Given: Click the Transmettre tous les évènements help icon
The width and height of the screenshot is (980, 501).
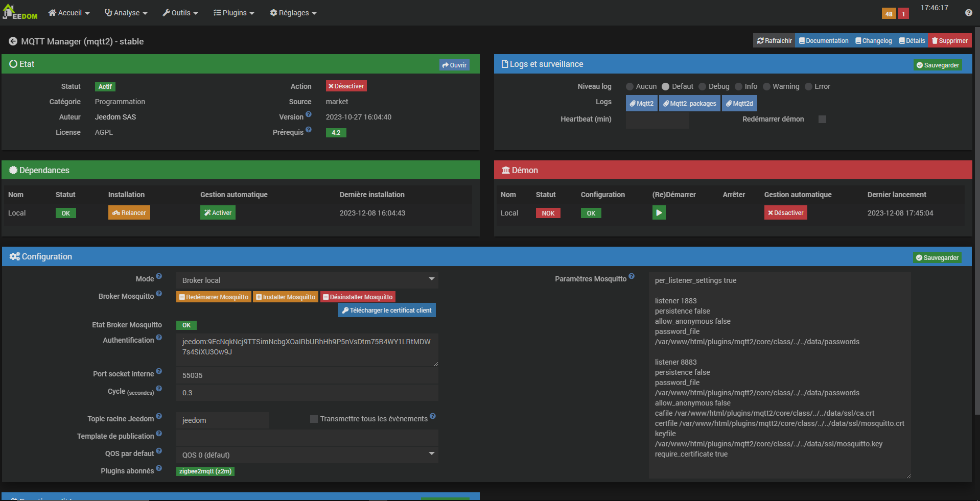Looking at the screenshot, I should (433, 416).
